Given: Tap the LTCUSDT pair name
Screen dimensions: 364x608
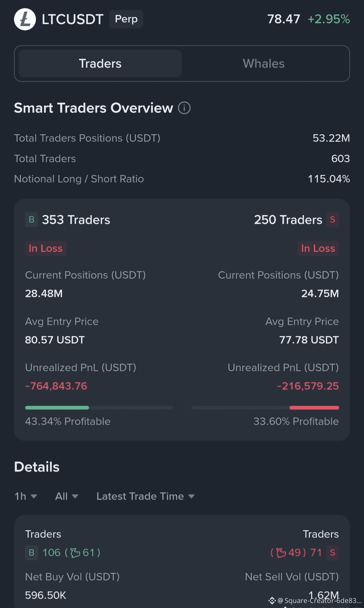Looking at the screenshot, I should pos(73,19).
